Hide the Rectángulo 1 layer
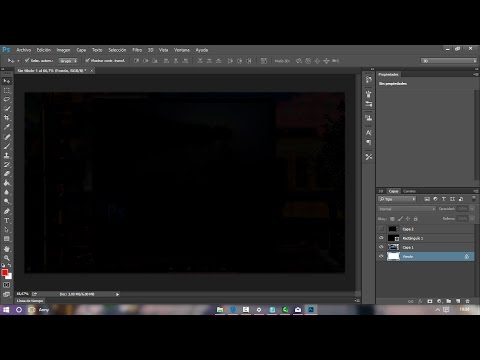The height and width of the screenshot is (360, 480). [x=382, y=238]
